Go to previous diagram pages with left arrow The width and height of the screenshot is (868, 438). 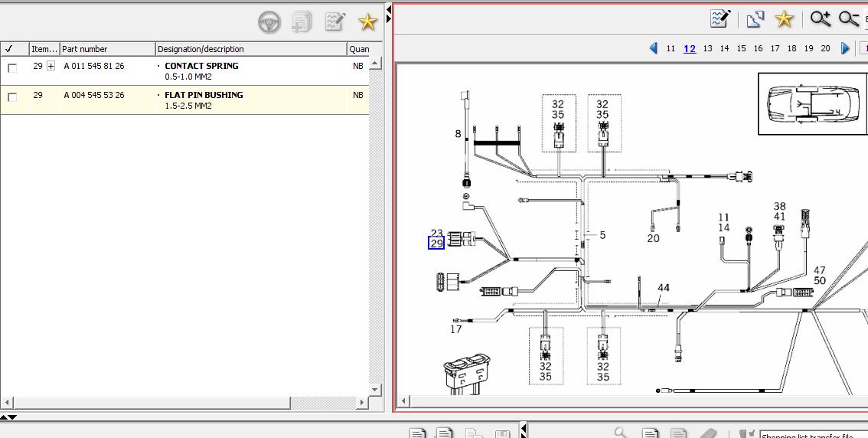pos(653,48)
